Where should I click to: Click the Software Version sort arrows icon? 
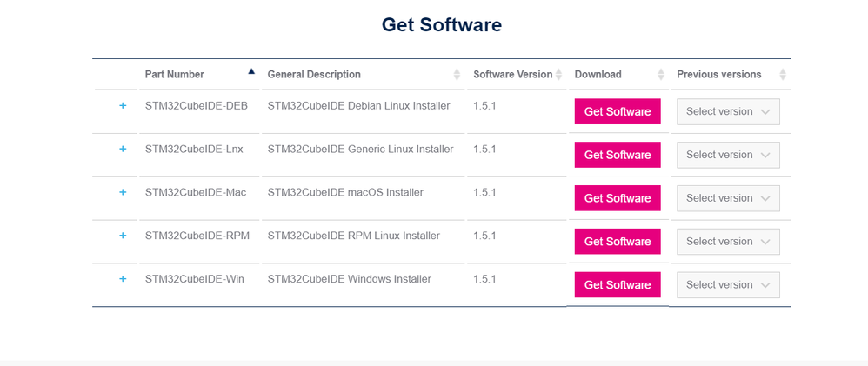pyautogui.click(x=558, y=74)
